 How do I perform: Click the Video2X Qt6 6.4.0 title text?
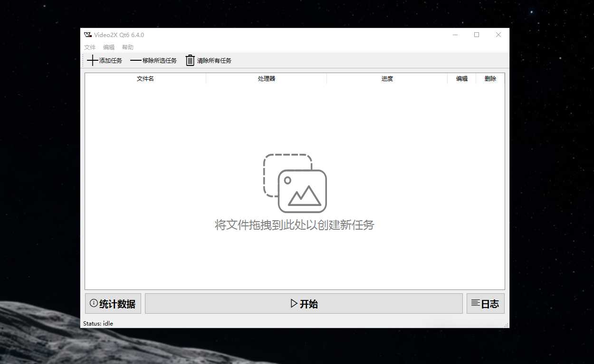pyautogui.click(x=119, y=35)
